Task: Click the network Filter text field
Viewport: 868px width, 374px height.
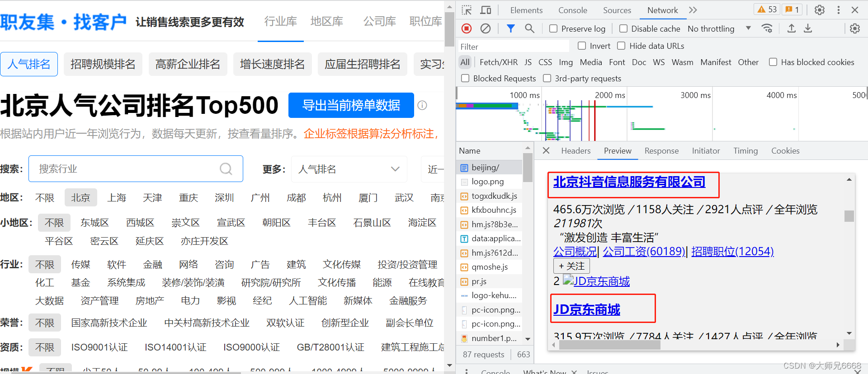Action: [x=513, y=47]
